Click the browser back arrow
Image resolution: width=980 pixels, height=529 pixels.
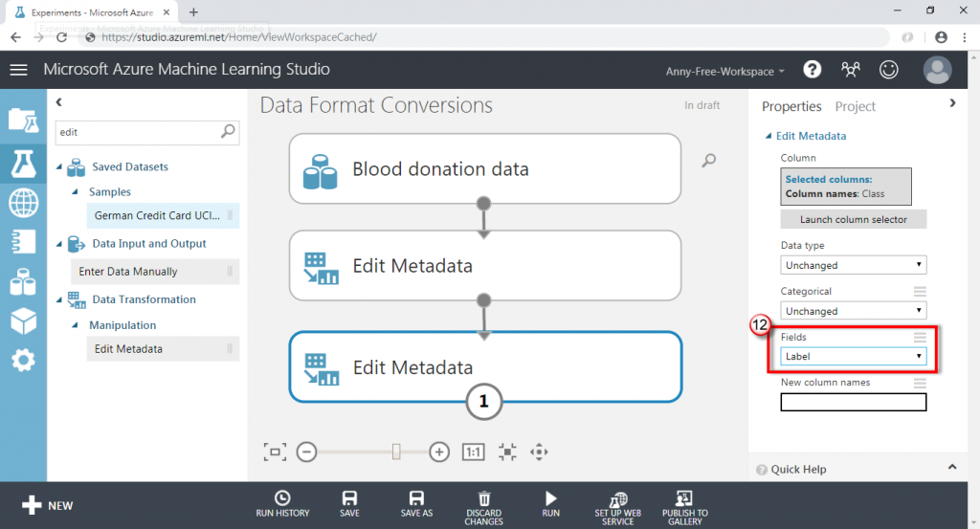click(x=15, y=37)
